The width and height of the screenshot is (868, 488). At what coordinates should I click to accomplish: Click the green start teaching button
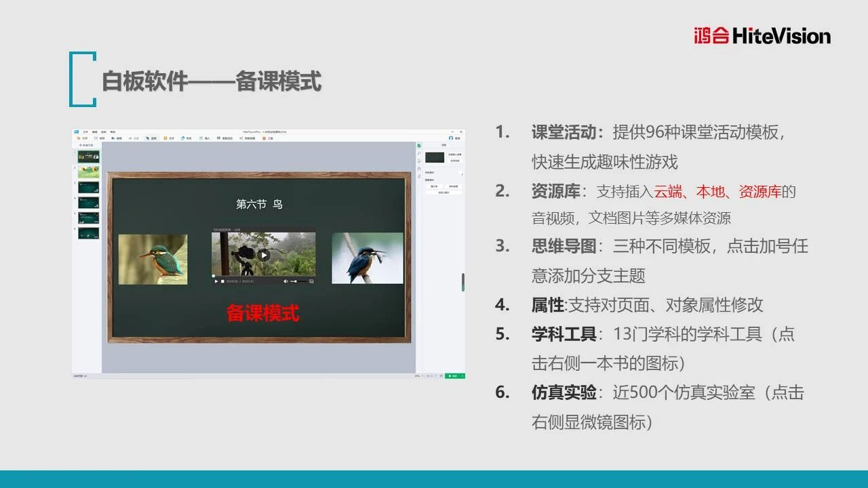point(454,375)
